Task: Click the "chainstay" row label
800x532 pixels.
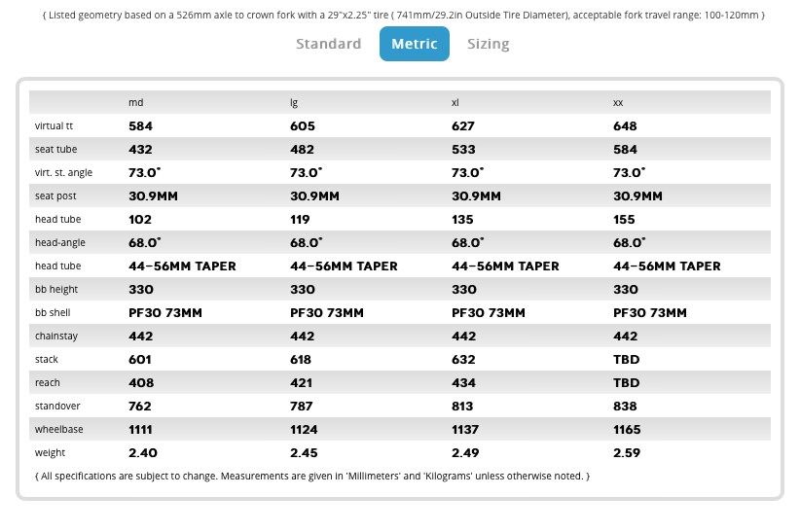Action: click(x=56, y=337)
